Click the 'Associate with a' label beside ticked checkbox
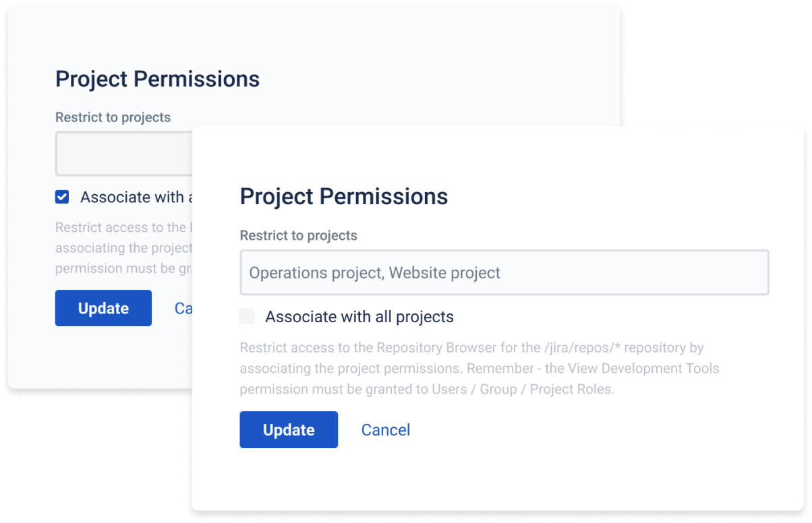The width and height of the screenshot is (812, 523). pyautogui.click(x=132, y=197)
